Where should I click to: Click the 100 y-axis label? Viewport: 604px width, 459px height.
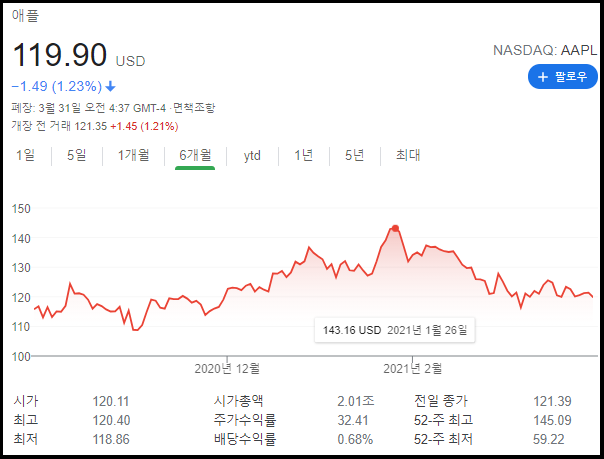pyautogui.click(x=21, y=357)
